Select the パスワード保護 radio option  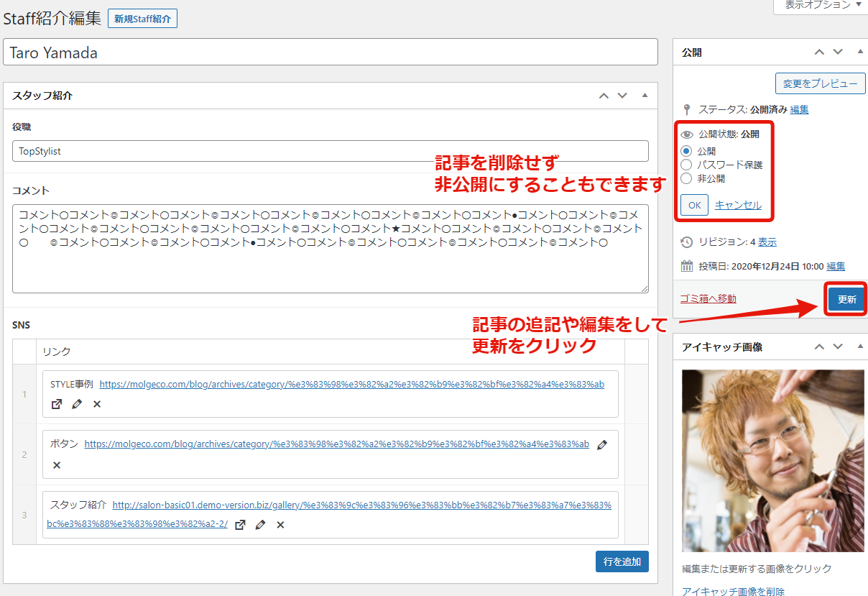[x=686, y=165]
